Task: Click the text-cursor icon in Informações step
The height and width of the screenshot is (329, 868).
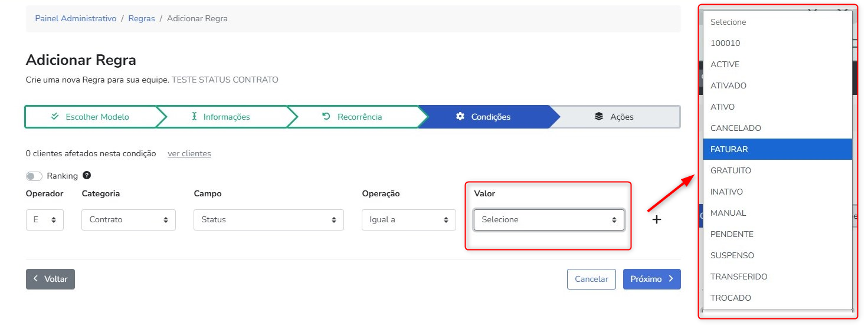Action: click(x=194, y=117)
